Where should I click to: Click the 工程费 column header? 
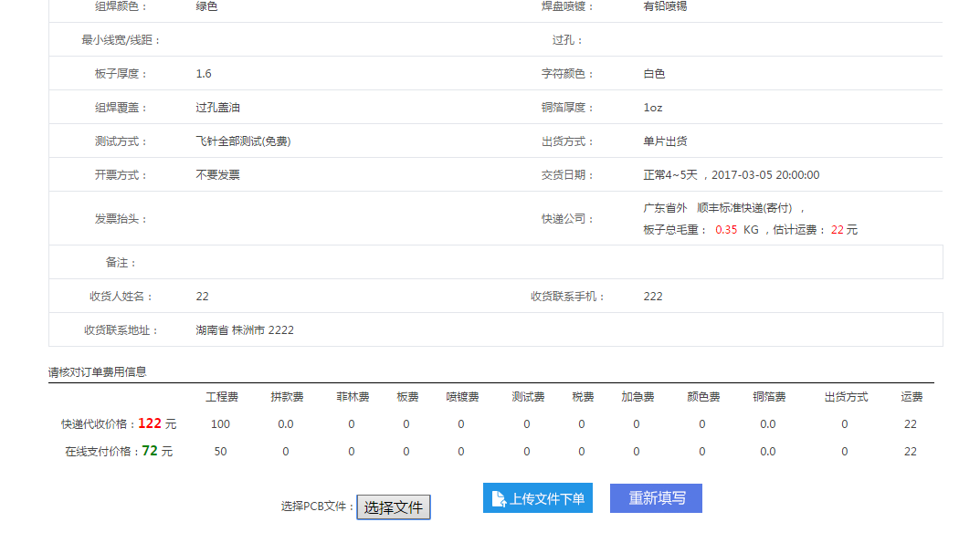tap(222, 397)
